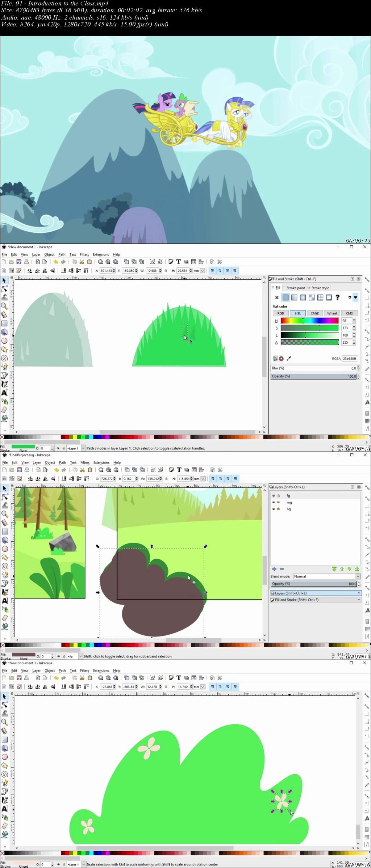The image size is (371, 868).
Task: Open the Extensions menu in the flower-bush window
Action: (101, 671)
